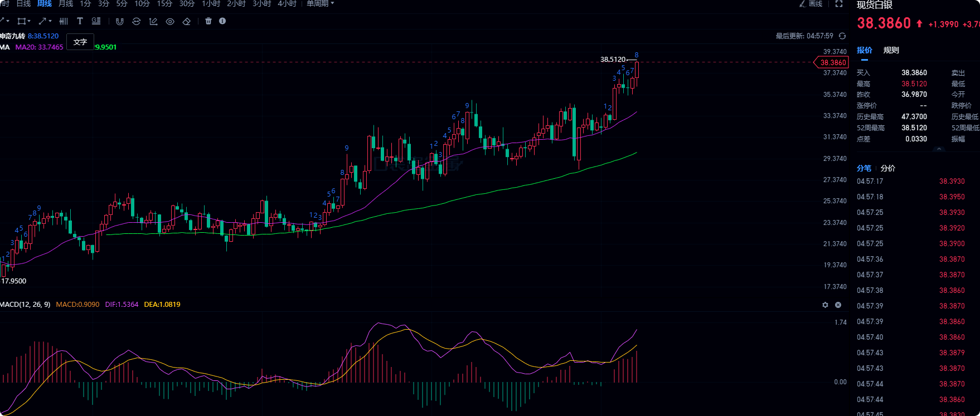Open rectangle tool dropdown arrow

(x=29, y=21)
